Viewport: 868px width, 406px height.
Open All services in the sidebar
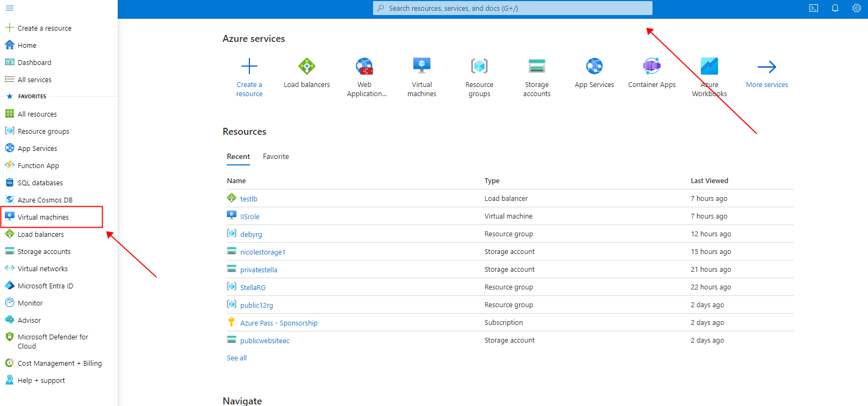pyautogui.click(x=34, y=79)
